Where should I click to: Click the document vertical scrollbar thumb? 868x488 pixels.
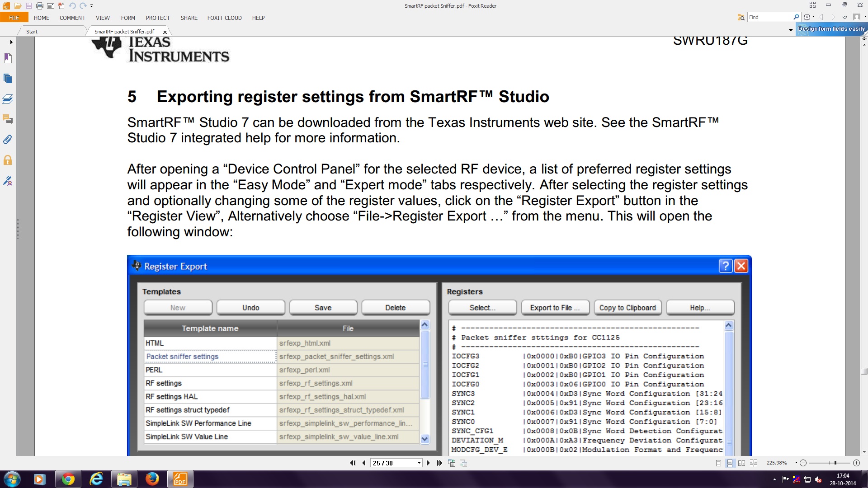864,371
